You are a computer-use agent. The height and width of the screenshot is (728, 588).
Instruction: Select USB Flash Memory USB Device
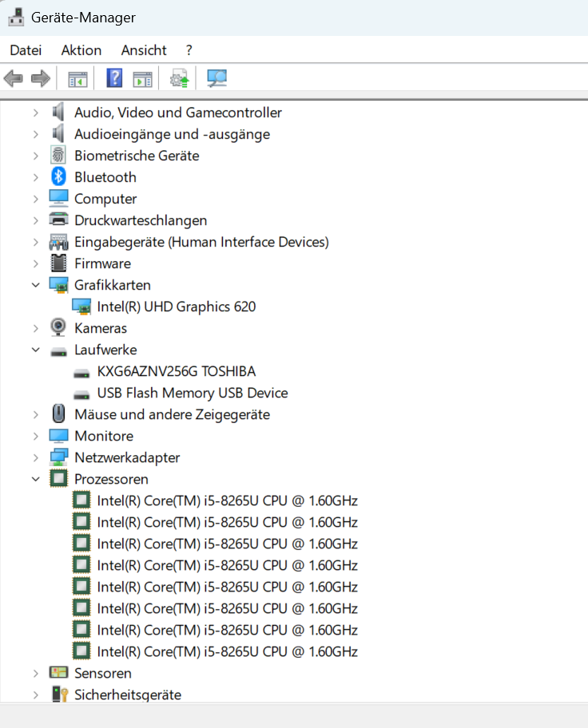(x=193, y=394)
